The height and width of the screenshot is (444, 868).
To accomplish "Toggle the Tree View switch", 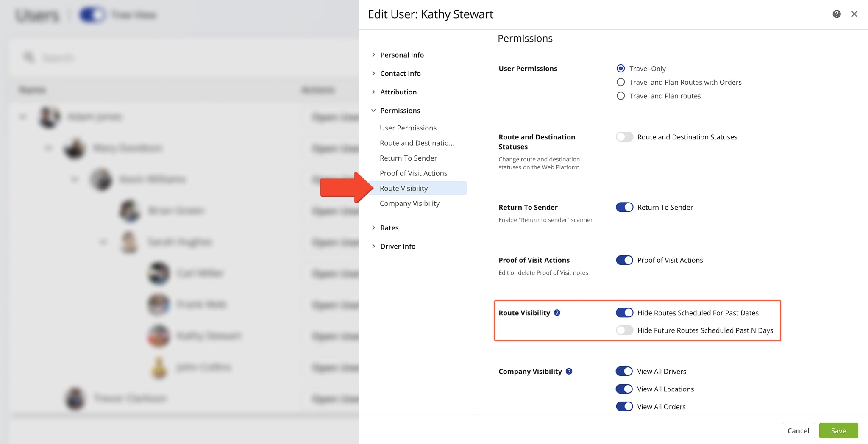I will point(92,14).
